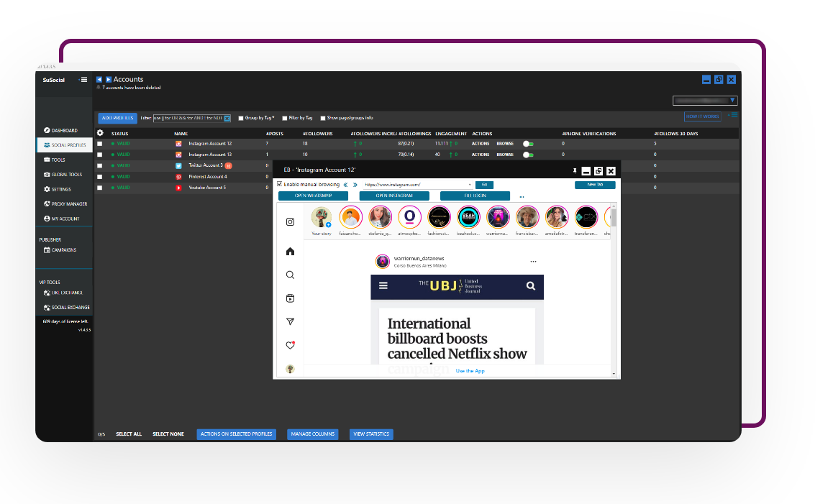Disable 'Enable manual browsing' checkbox

point(279,184)
